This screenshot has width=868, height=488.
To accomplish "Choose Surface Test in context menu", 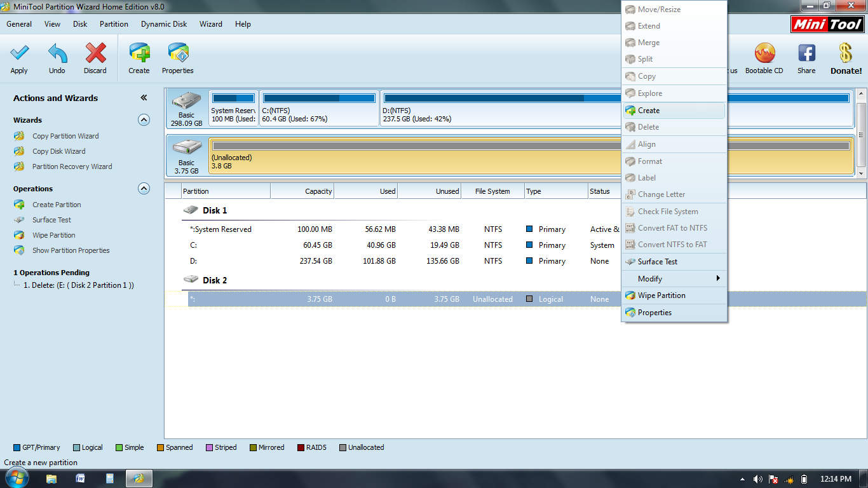I will click(x=674, y=262).
